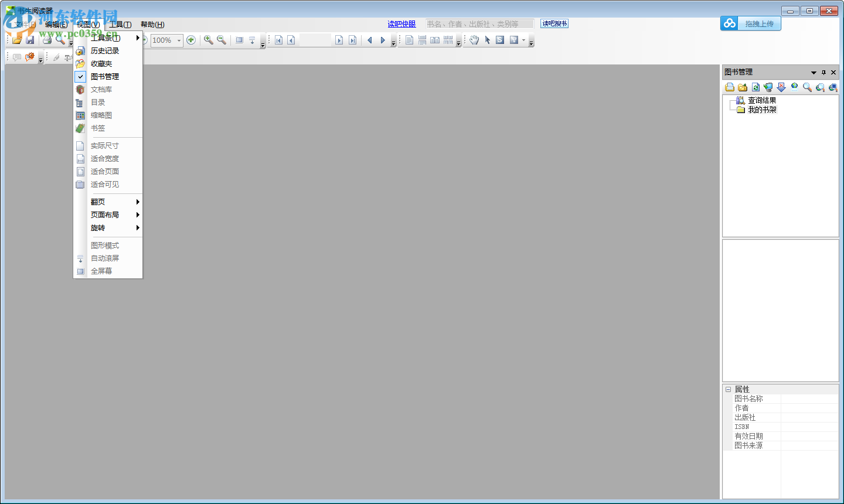The height and width of the screenshot is (504, 844).
Task: Click the 拖拽上传 cloud upload button
Action: tap(751, 23)
